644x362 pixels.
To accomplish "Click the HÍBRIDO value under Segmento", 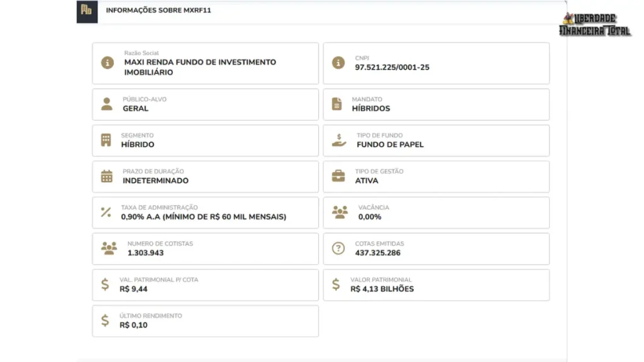I will click(x=138, y=145).
